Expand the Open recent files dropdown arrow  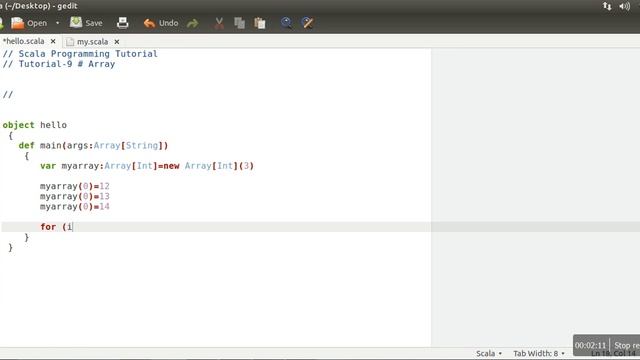[x=58, y=23]
